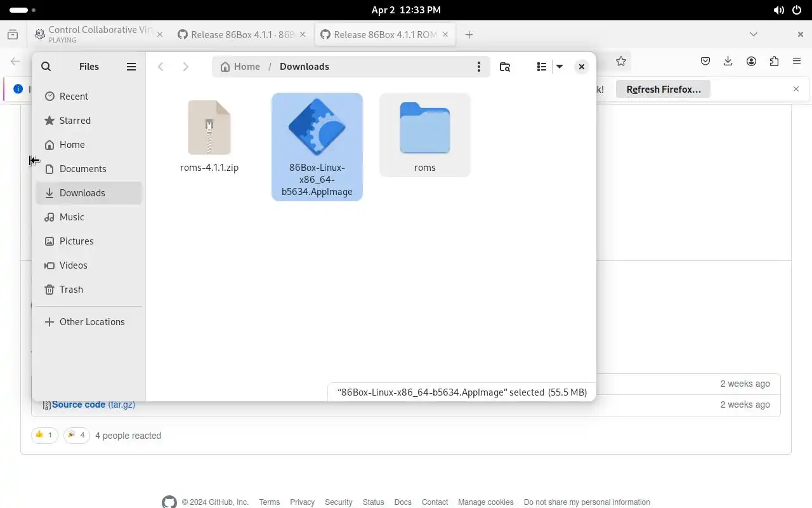
Task: Open Downloads in the sidebar
Action: coord(89,193)
